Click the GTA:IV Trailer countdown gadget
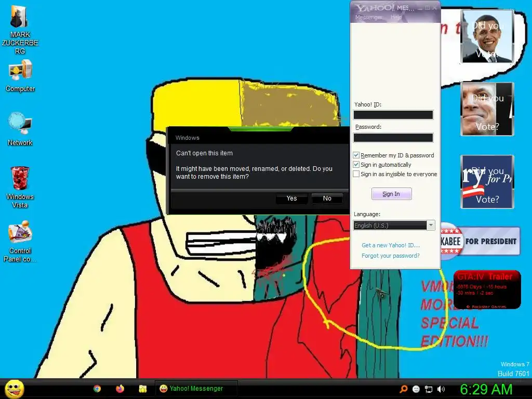Image resolution: width=532 pixels, height=399 pixels. tap(487, 290)
